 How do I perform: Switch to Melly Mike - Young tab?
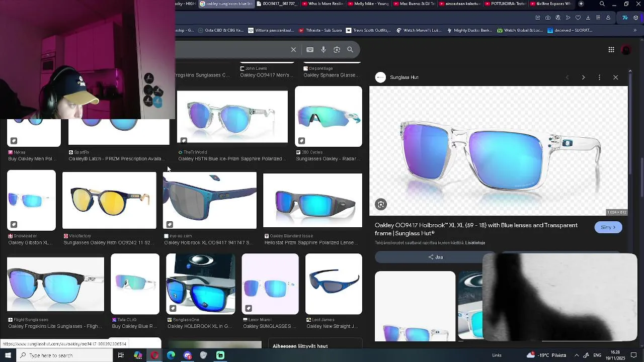(x=368, y=4)
